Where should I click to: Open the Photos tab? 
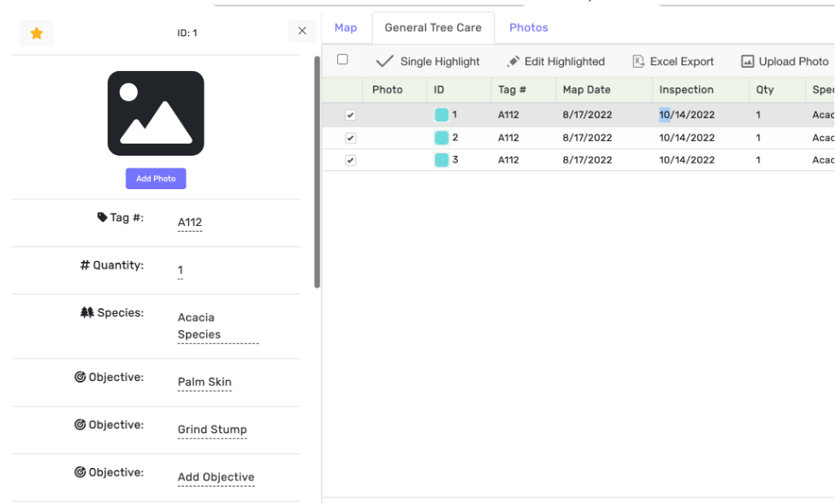[528, 27]
